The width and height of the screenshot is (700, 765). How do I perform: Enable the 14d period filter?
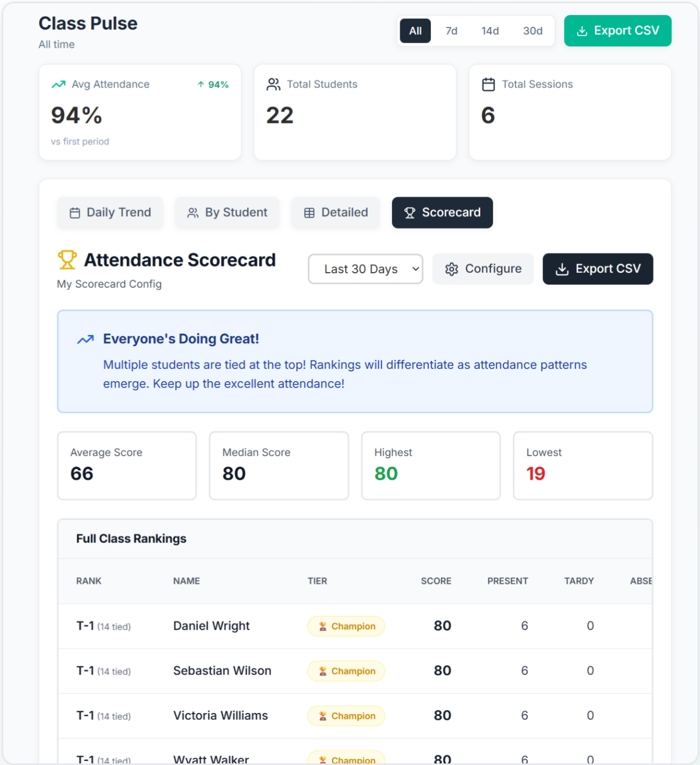[490, 31]
